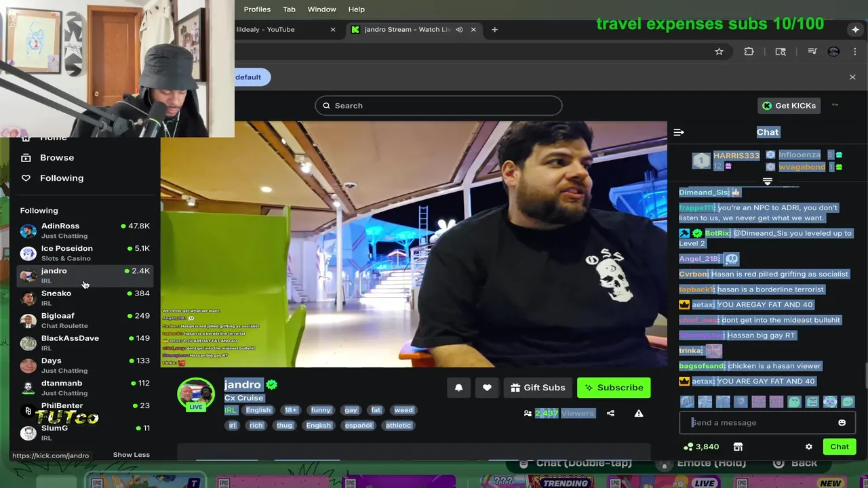Open the stream share icon
This screenshot has height=488, width=868.
tap(610, 413)
